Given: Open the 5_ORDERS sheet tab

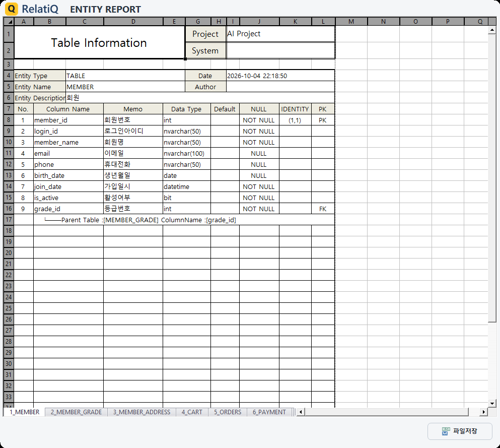Looking at the screenshot, I should [228, 412].
